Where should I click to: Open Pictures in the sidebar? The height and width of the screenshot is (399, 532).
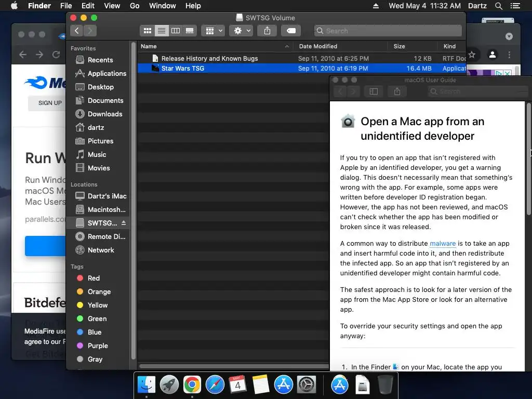coord(95,141)
